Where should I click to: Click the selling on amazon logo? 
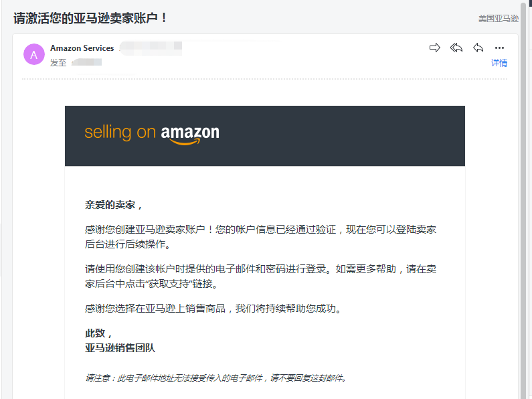[x=152, y=133]
